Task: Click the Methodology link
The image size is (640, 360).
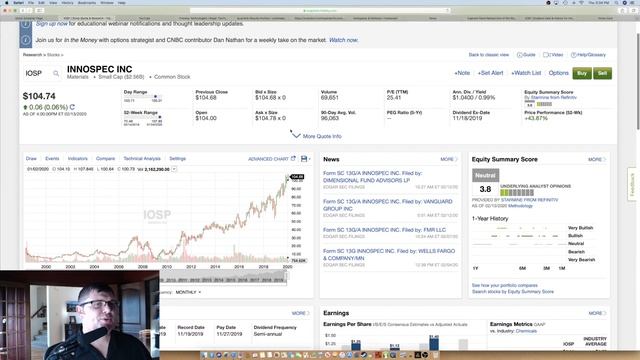Action: 520,206
